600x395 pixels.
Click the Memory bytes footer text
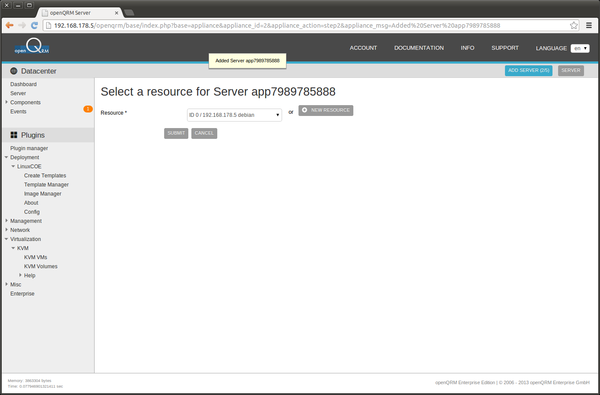pos(29,381)
